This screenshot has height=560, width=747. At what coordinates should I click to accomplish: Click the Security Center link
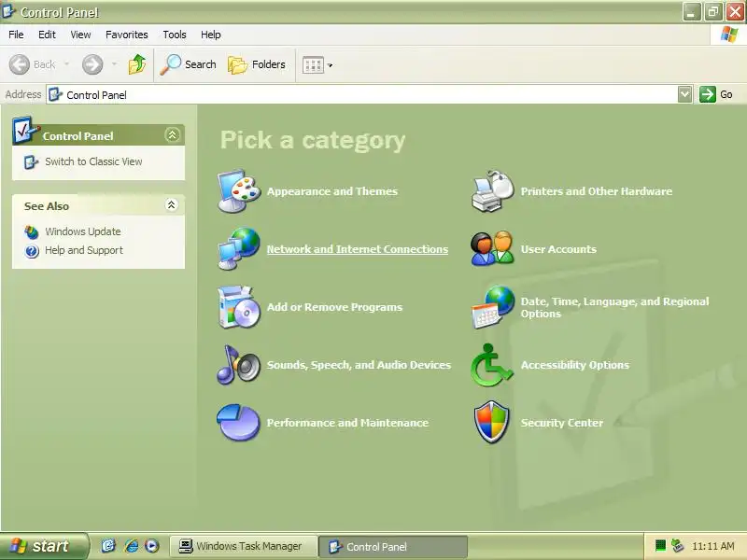coord(562,423)
